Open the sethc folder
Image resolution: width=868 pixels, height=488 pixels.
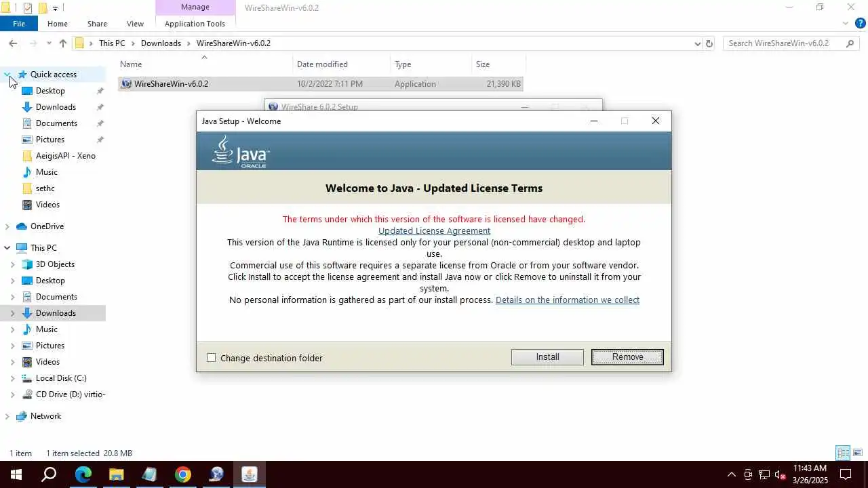[x=45, y=188]
